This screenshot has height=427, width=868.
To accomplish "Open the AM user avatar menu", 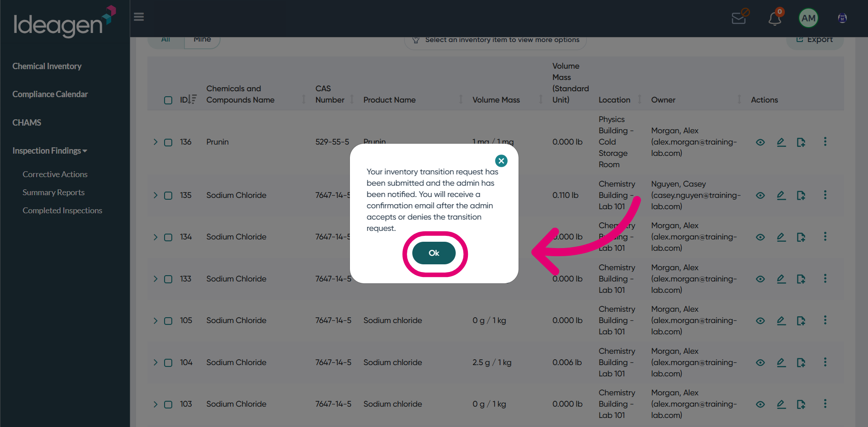I will click(x=808, y=18).
